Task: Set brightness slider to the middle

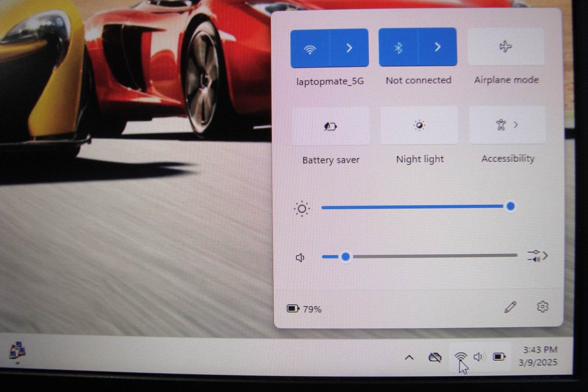Action: (416, 207)
